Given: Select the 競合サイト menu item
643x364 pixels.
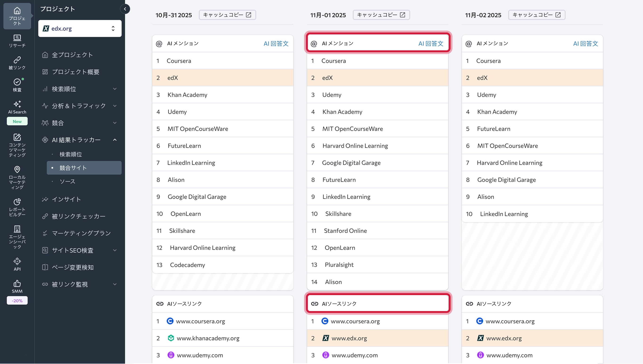Looking at the screenshot, I should [x=73, y=168].
